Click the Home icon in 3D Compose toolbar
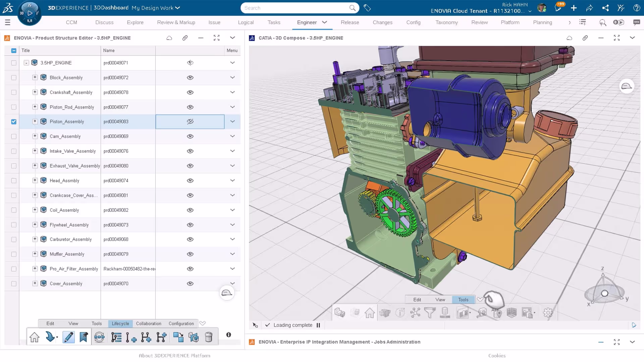 point(370,313)
